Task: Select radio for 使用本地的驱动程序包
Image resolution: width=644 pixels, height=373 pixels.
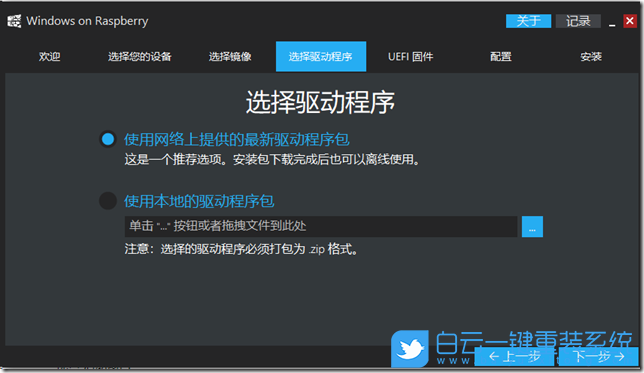Action: coord(108,201)
